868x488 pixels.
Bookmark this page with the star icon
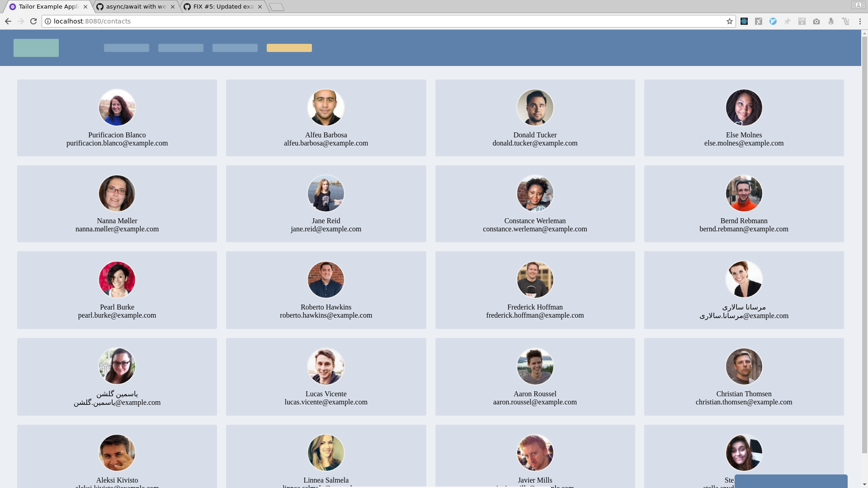click(730, 21)
